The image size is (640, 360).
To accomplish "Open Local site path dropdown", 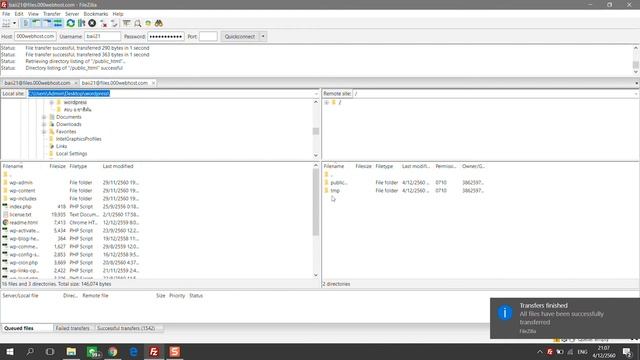I will click(316, 93).
